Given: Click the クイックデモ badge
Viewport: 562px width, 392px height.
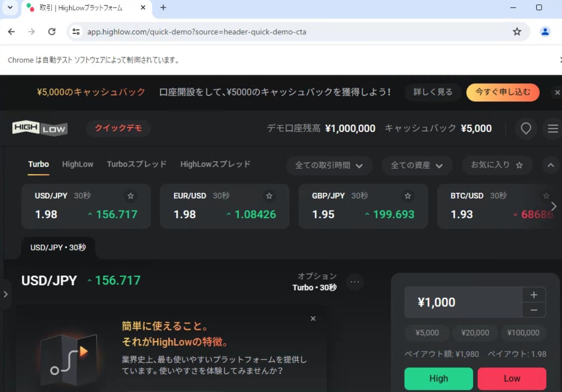Looking at the screenshot, I should (x=118, y=128).
